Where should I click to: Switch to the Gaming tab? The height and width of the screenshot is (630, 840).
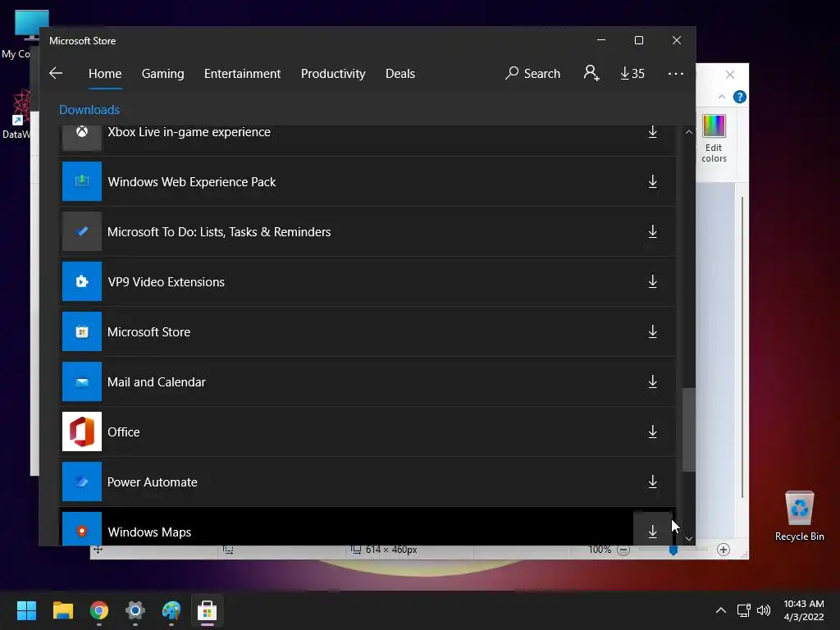pyautogui.click(x=163, y=73)
